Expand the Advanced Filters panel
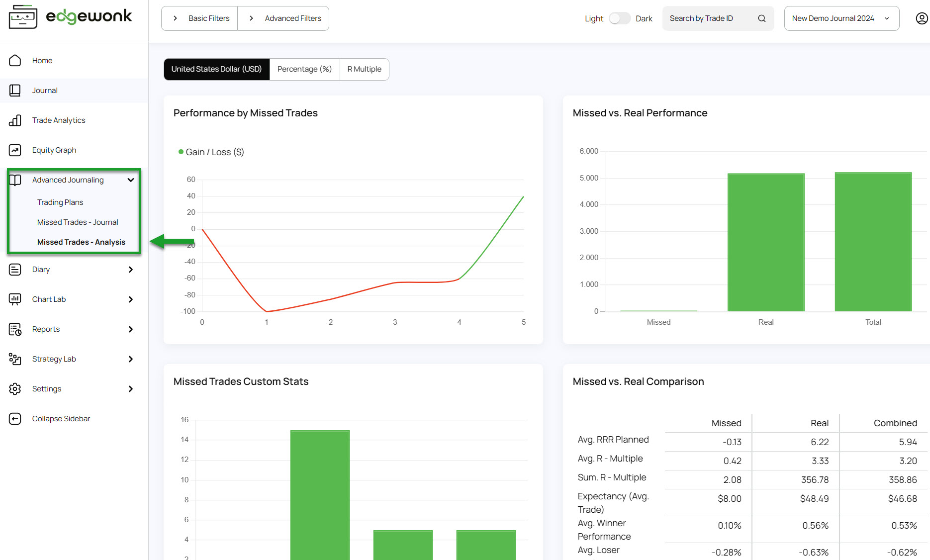Image resolution: width=930 pixels, height=560 pixels. click(283, 18)
